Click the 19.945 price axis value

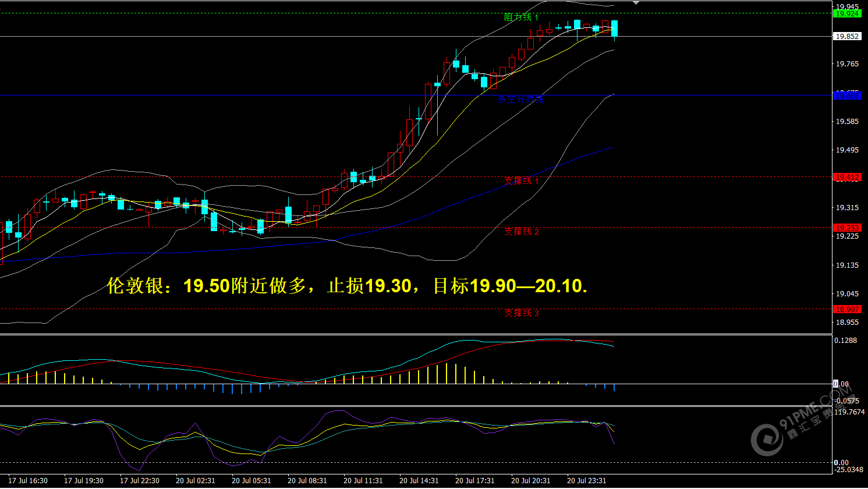(847, 6)
